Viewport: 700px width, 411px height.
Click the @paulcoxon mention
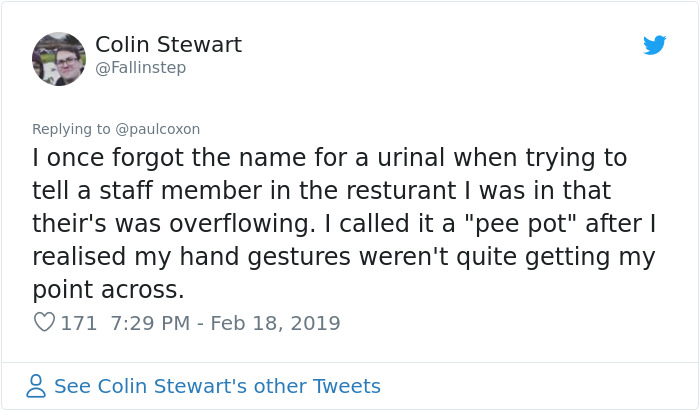tap(159, 128)
